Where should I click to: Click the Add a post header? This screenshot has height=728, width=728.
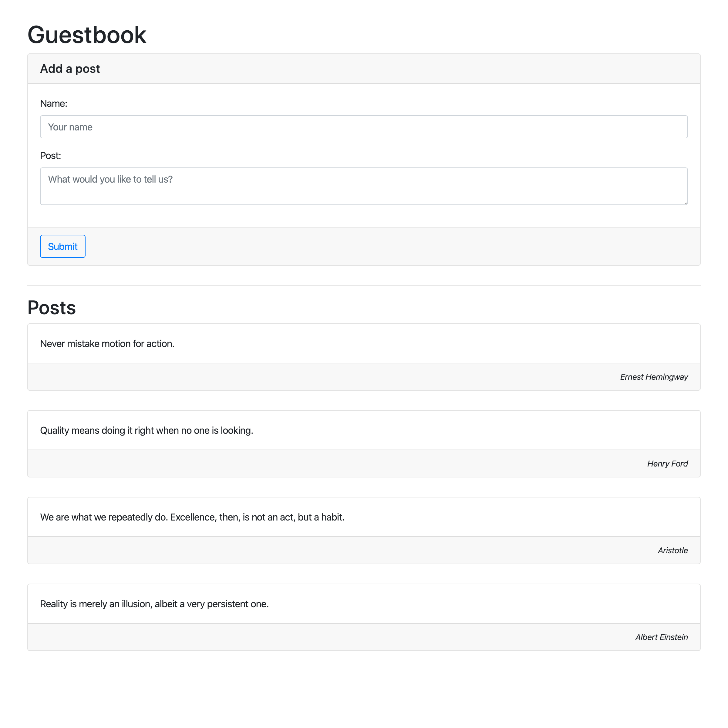(x=70, y=69)
